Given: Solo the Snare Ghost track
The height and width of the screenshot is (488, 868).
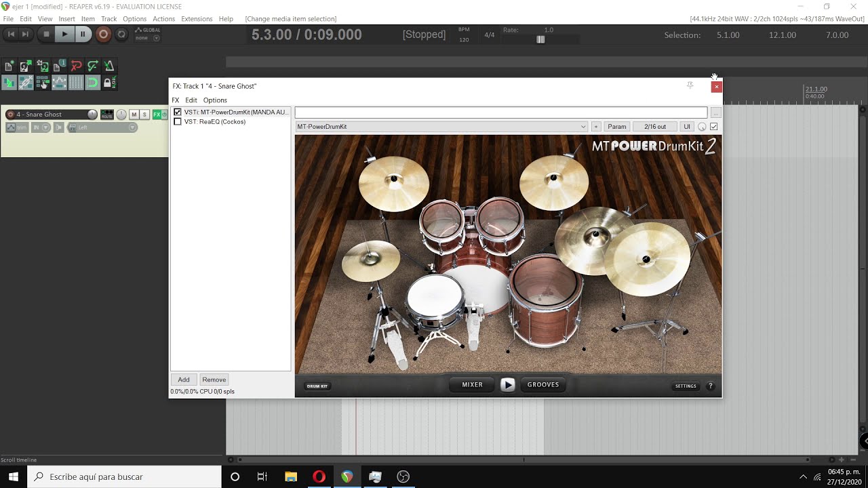Looking at the screenshot, I should pyautogui.click(x=144, y=115).
